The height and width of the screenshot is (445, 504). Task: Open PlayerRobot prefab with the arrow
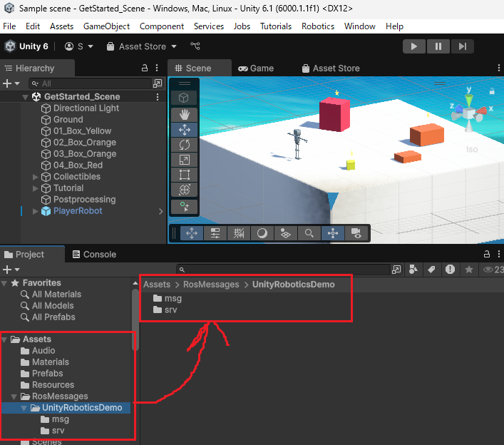[x=161, y=211]
